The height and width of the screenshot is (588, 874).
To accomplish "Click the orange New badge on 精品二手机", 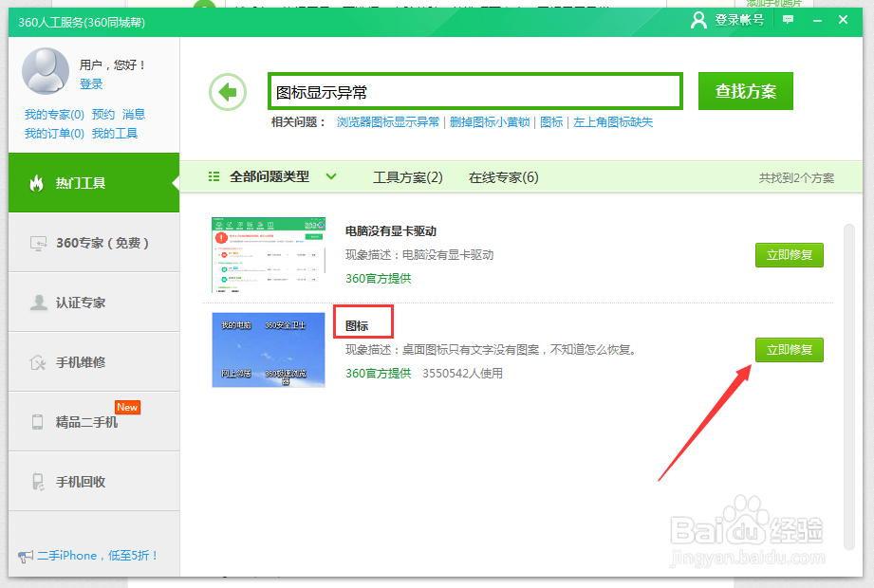I will pos(128,407).
